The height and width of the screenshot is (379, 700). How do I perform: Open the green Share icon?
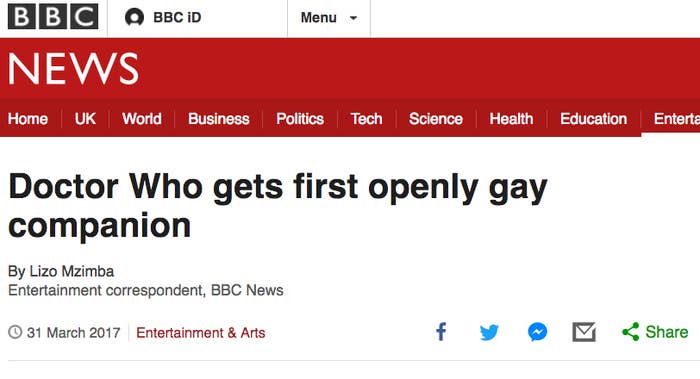[630, 332]
